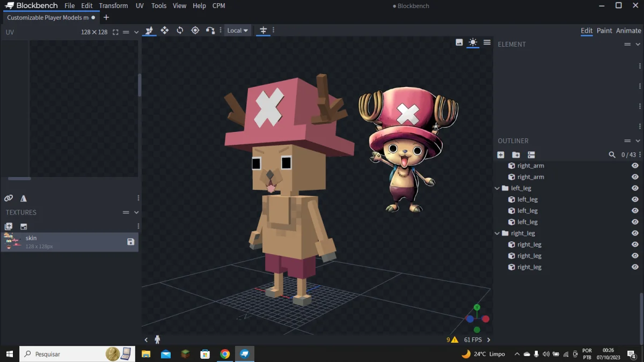
Task: Click the TEXTURES panel drag handle
Action: [126, 212]
